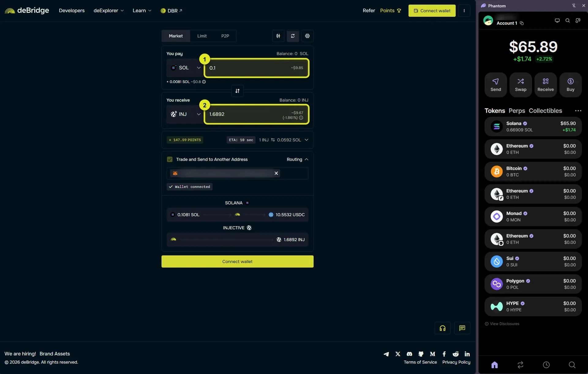Toggle the 1 INJ to SOL rate direction
Image resolution: width=588 pixels, height=374 pixels.
click(273, 140)
